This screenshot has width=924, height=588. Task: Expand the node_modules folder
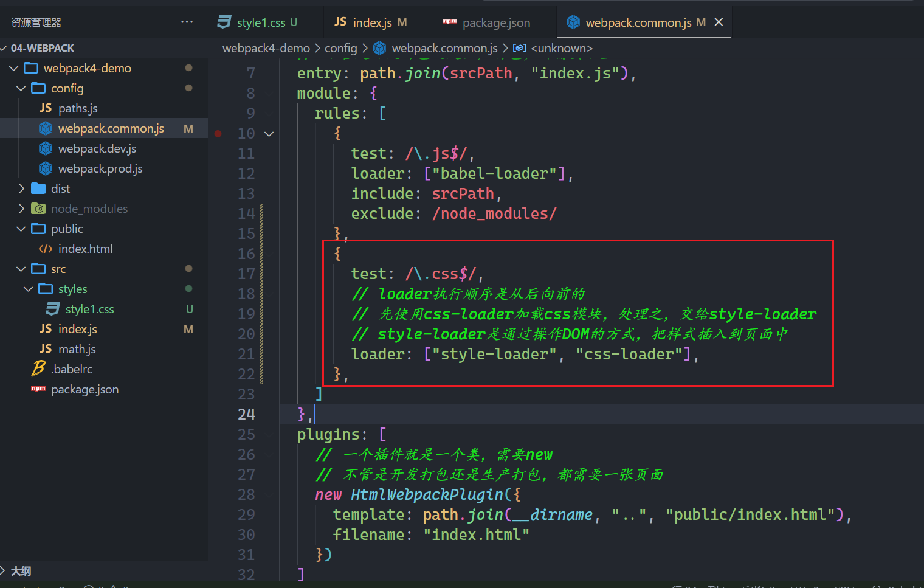[21, 209]
